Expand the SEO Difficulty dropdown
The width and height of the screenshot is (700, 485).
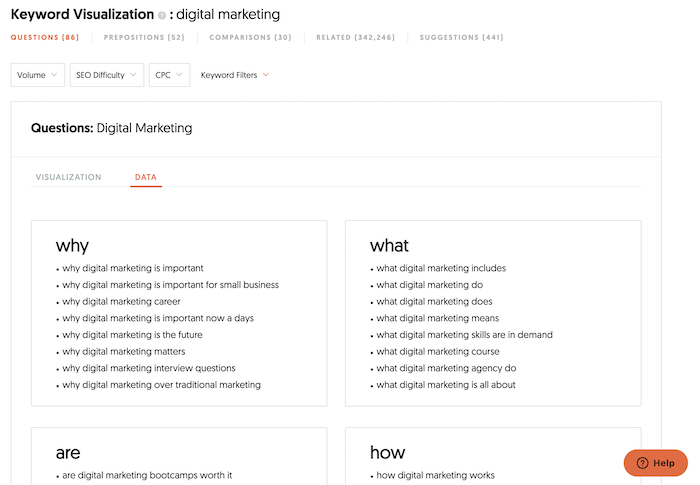(x=107, y=75)
